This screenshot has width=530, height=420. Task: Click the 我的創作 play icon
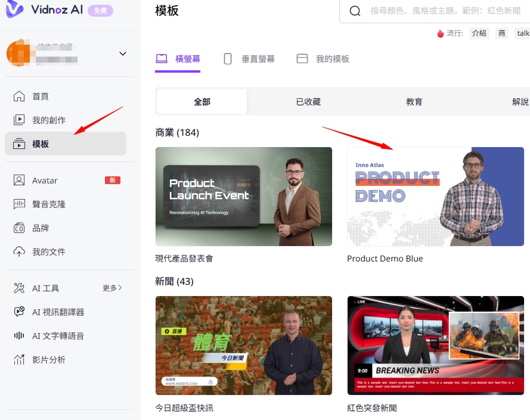[x=19, y=120]
